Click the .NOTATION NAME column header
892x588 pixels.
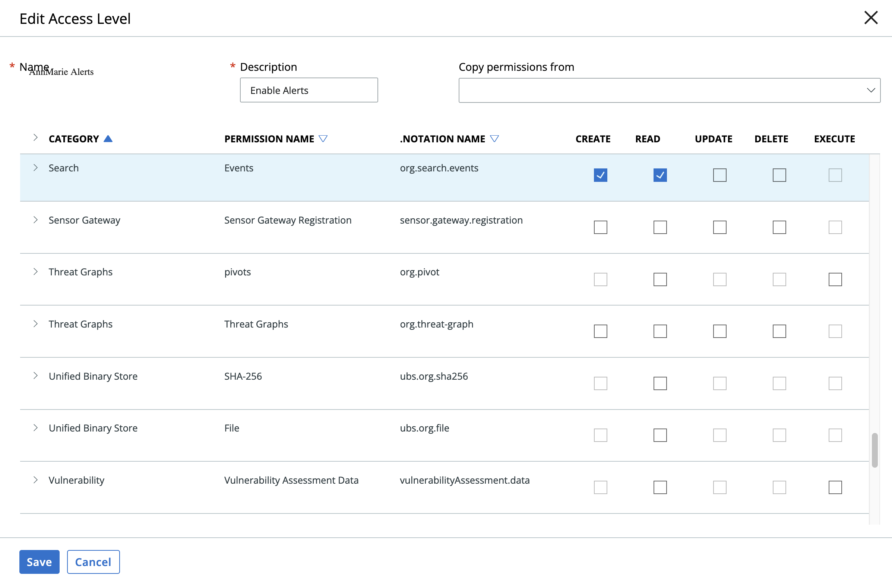442,139
